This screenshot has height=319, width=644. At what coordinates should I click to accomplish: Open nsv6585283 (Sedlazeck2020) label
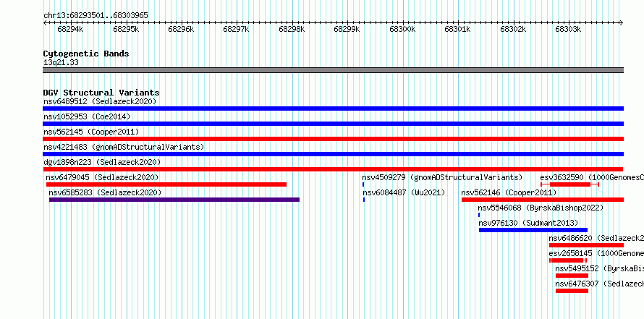point(105,192)
